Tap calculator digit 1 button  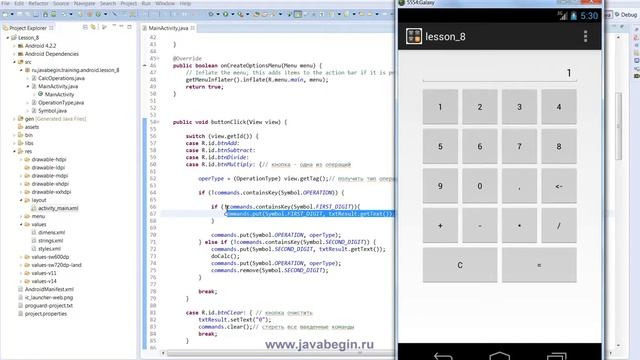pyautogui.click(x=440, y=107)
